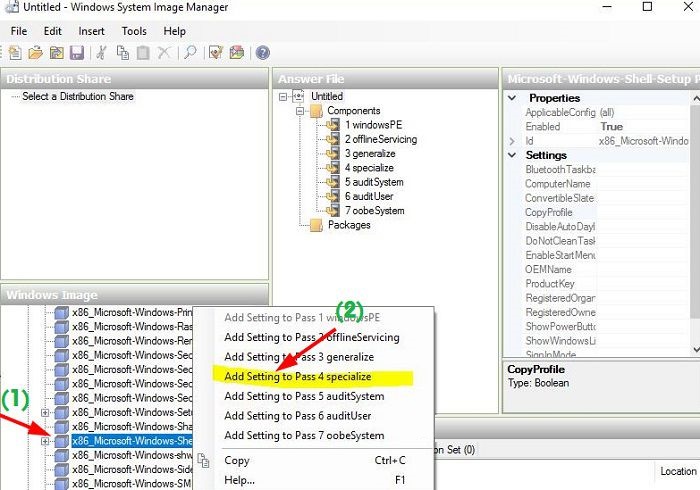This screenshot has width=700, height=490.
Task: Expand the Id property row
Action: click(512, 141)
